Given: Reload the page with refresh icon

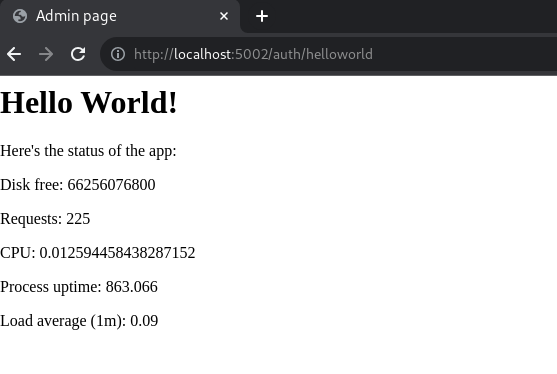Looking at the screenshot, I should point(78,54).
